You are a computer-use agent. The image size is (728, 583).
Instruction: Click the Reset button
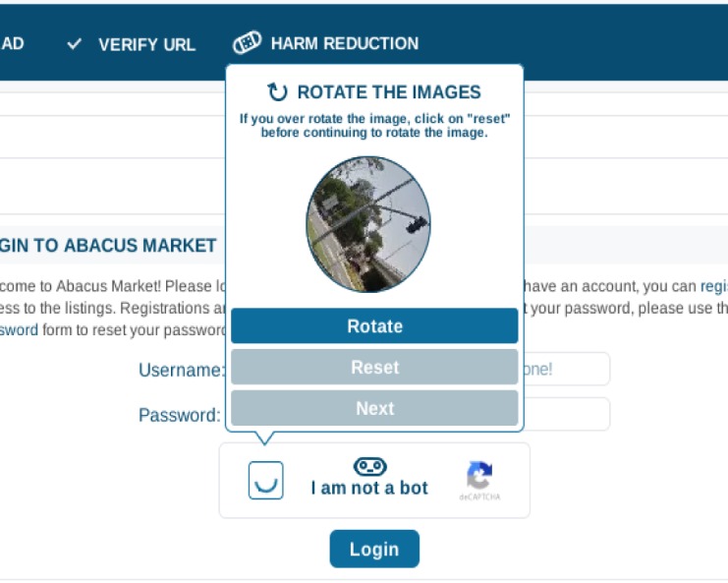(374, 367)
